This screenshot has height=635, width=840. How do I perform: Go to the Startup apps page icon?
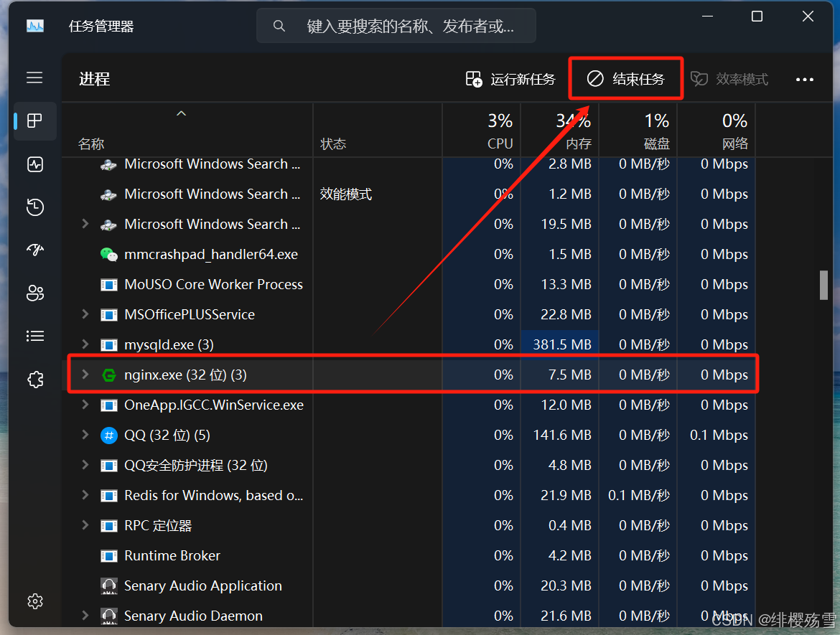coord(34,250)
